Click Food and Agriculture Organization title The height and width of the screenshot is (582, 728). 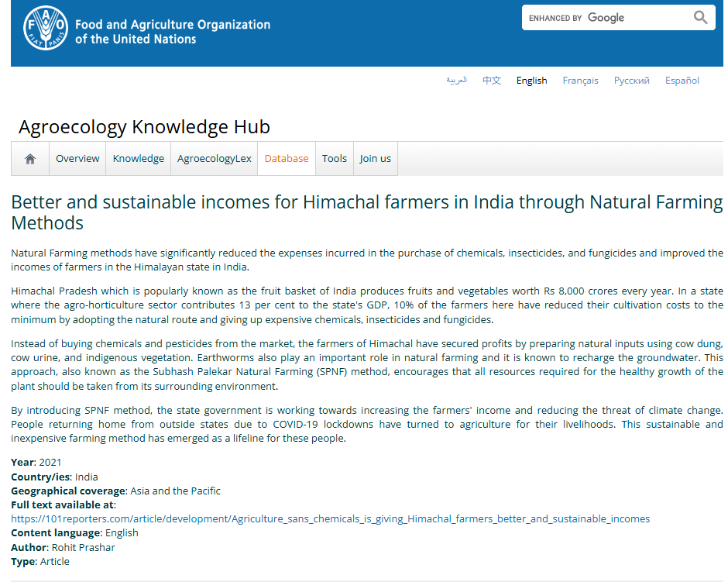(x=173, y=32)
